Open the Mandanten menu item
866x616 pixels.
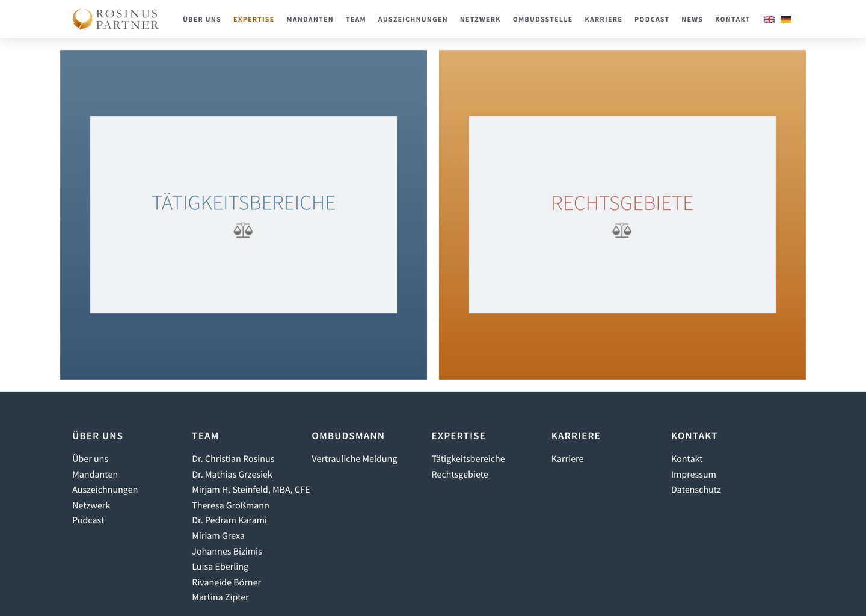click(x=310, y=19)
